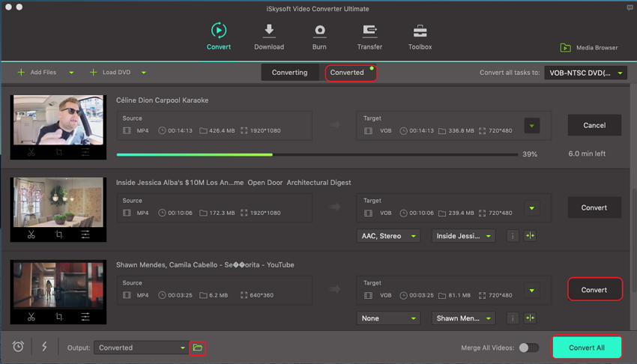The width and height of the screenshot is (637, 364).
Task: Open effects settings for Jessica Alba video
Action: coord(85,234)
